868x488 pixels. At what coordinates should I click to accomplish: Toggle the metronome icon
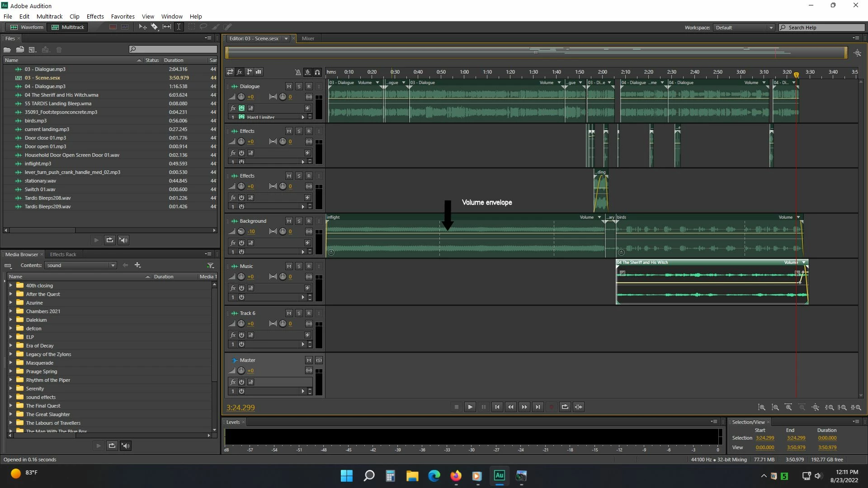tap(297, 72)
